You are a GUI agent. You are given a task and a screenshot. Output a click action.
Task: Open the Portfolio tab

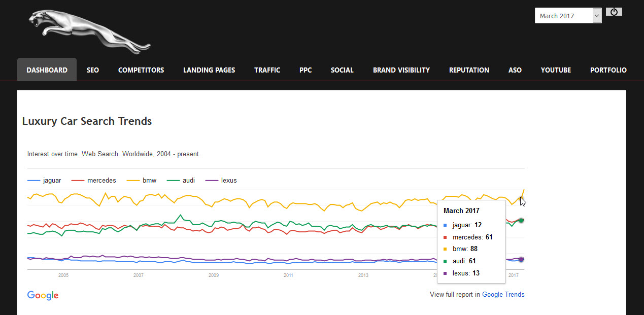pyautogui.click(x=608, y=70)
